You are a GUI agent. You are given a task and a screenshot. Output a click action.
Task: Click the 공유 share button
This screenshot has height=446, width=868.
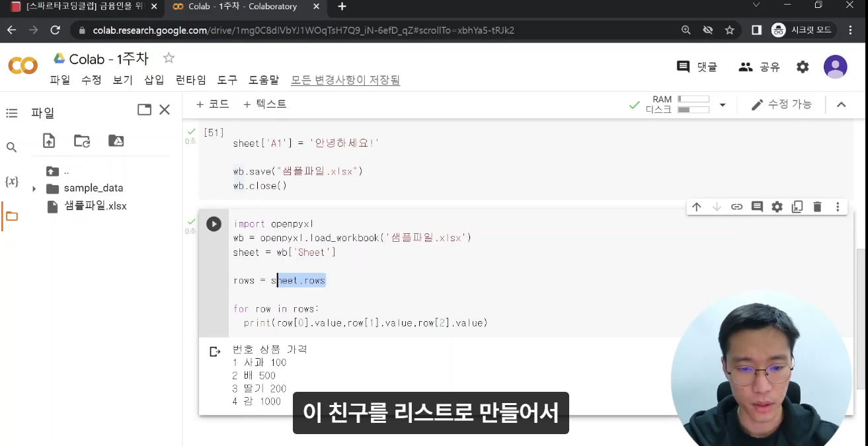(x=760, y=67)
